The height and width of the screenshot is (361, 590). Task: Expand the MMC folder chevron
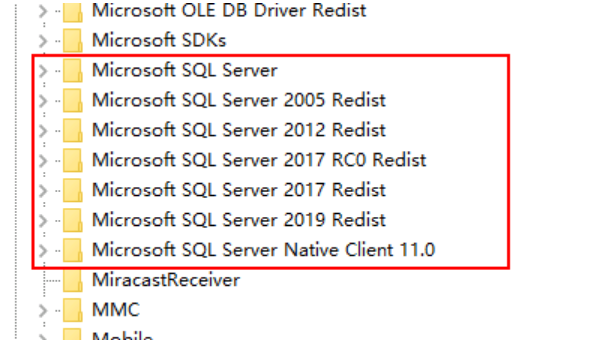coord(43,311)
